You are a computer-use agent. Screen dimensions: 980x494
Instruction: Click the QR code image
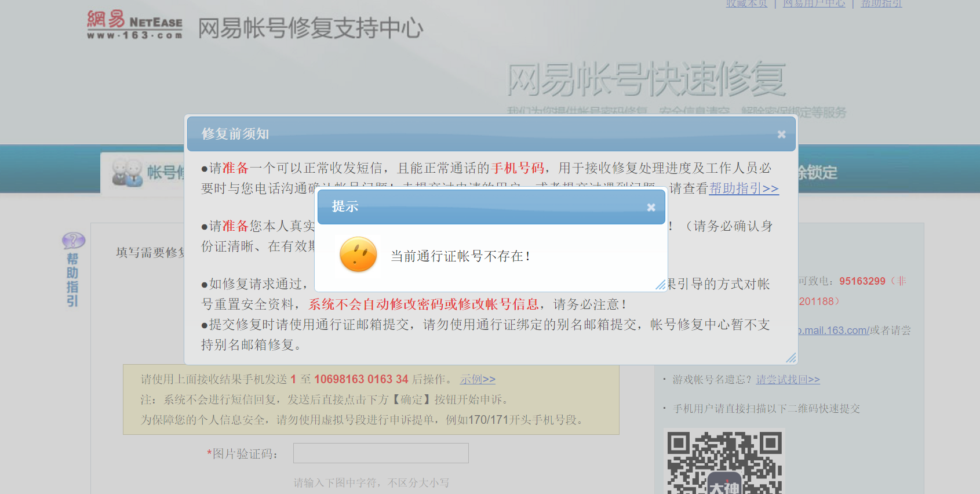[x=724, y=462]
